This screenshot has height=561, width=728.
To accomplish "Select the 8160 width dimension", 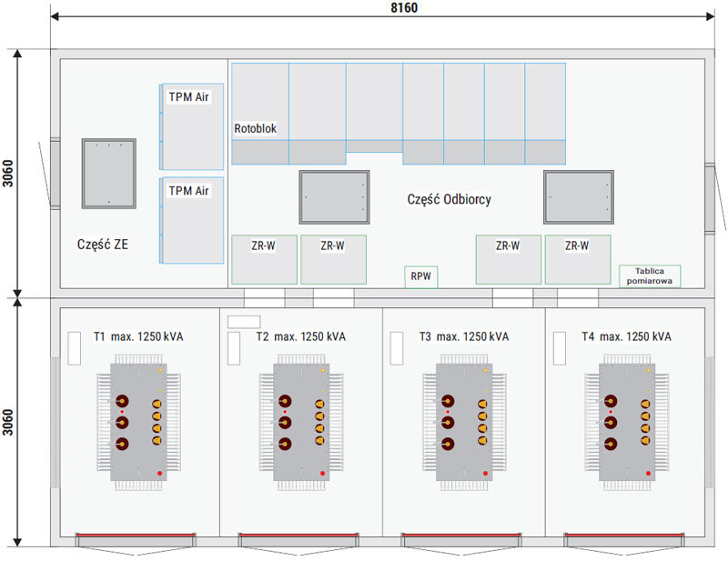I will (382, 7).
